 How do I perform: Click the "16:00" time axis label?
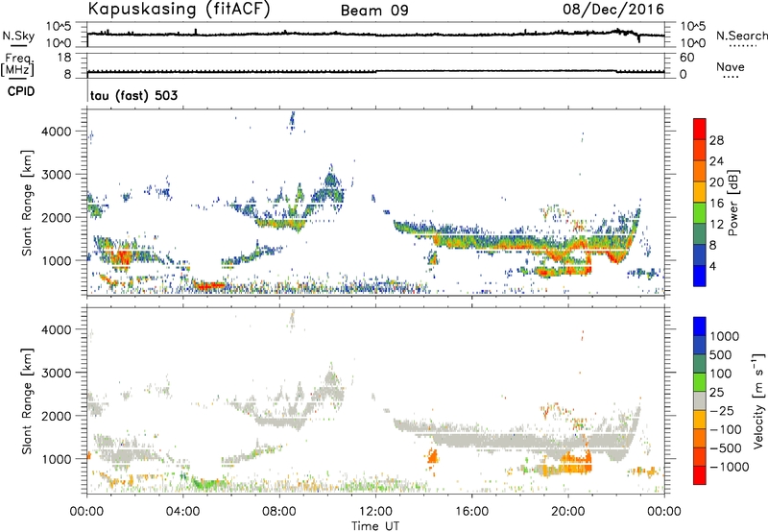coord(471,512)
